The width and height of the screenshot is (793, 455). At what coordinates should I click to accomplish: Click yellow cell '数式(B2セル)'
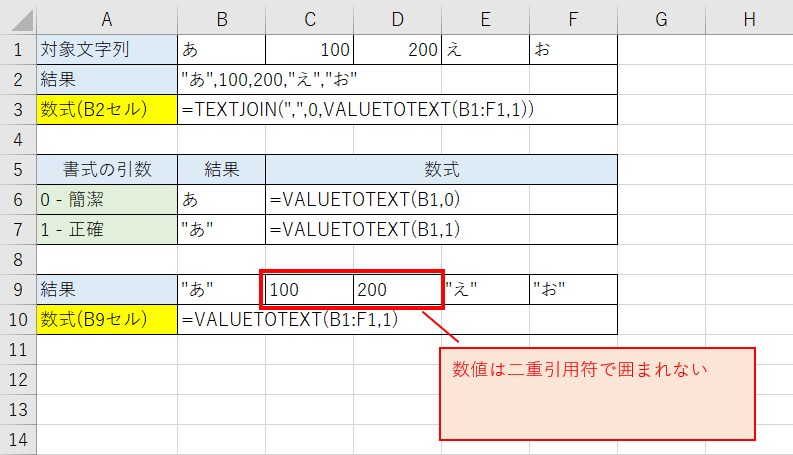click(x=107, y=109)
